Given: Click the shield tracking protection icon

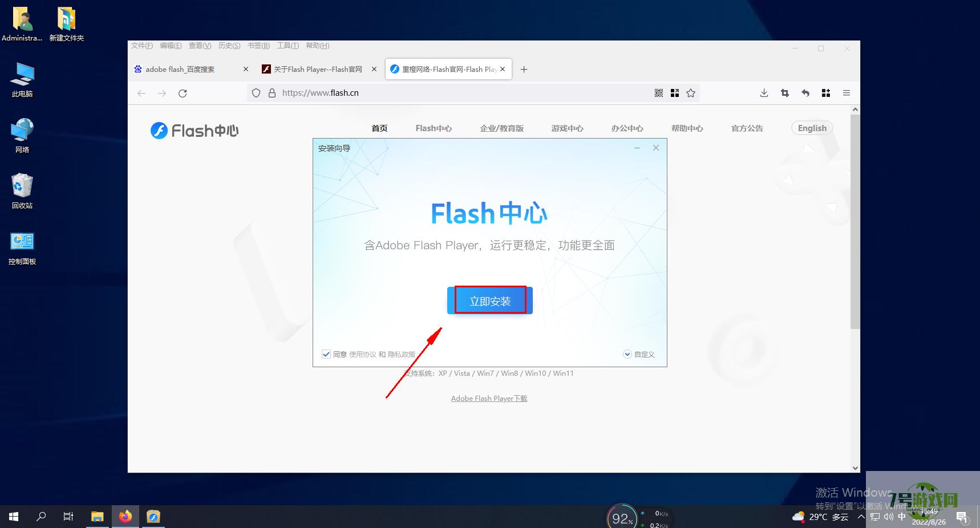Looking at the screenshot, I should [256, 93].
